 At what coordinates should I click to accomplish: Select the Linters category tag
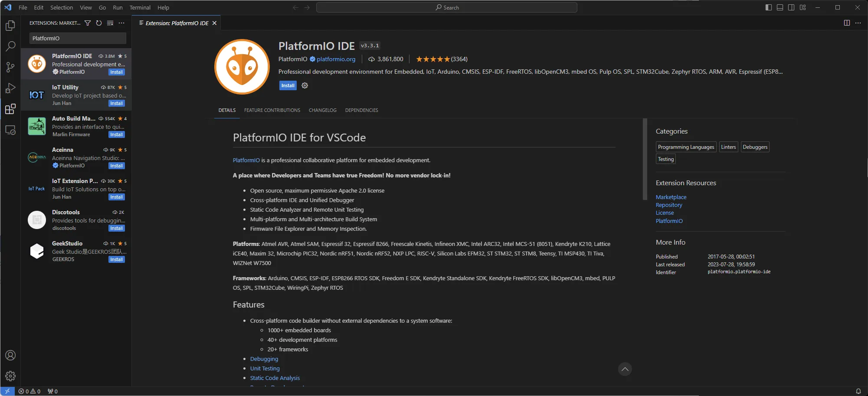728,147
